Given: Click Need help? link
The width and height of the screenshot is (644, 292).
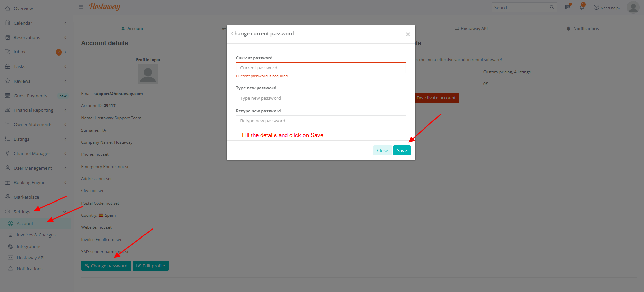Looking at the screenshot, I should coord(607,8).
